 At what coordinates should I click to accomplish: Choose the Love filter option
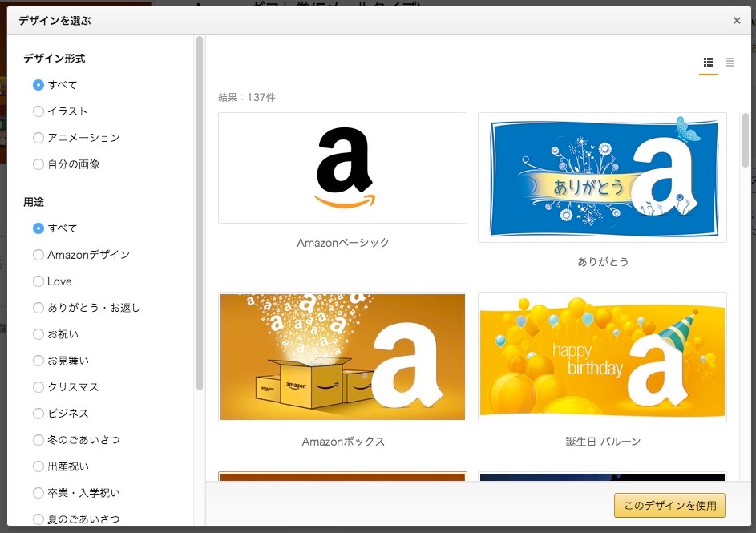click(x=38, y=281)
